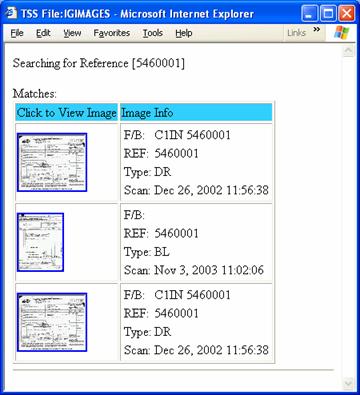Close the Internet Explorer window
Viewport: 360px width, 395px height.
click(x=347, y=14)
